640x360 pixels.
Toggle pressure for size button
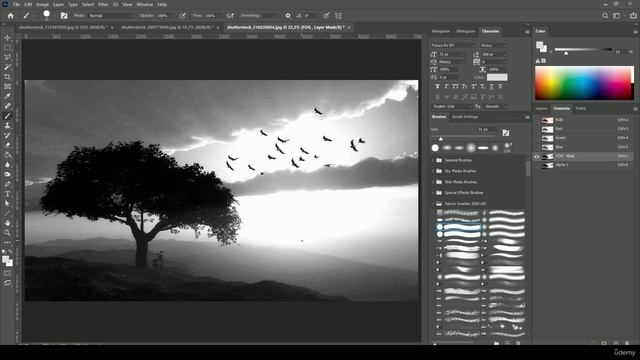click(x=326, y=16)
